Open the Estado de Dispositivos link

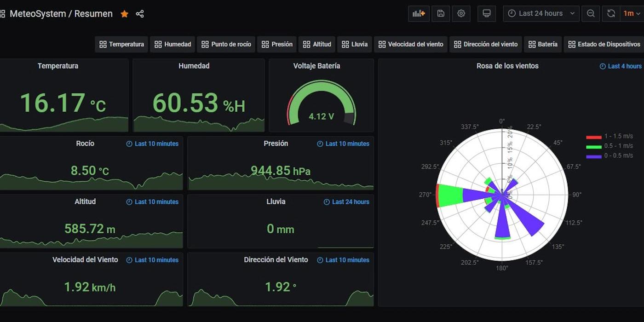click(x=604, y=44)
